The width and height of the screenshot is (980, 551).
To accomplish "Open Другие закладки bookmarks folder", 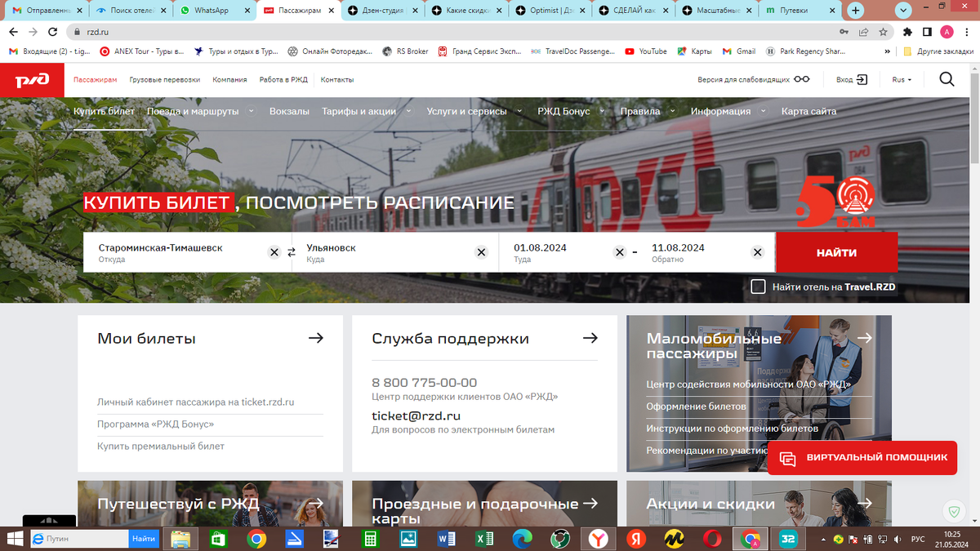I will pos(938,51).
